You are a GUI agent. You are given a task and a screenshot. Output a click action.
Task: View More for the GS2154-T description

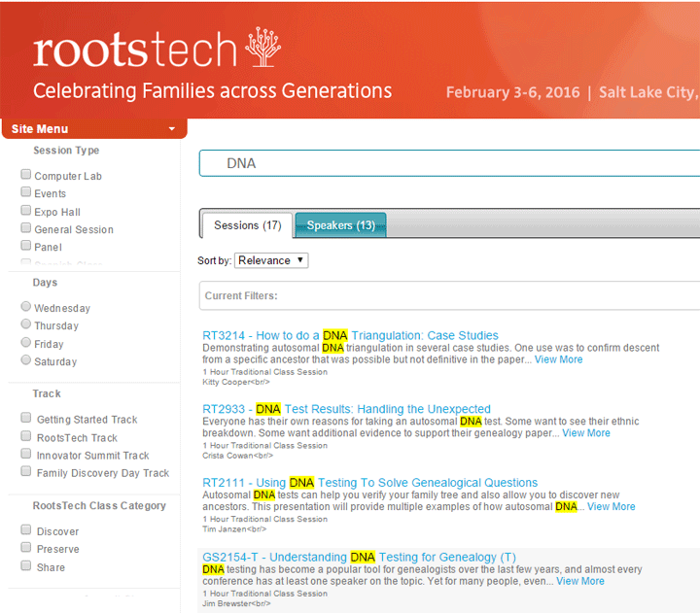click(x=580, y=581)
